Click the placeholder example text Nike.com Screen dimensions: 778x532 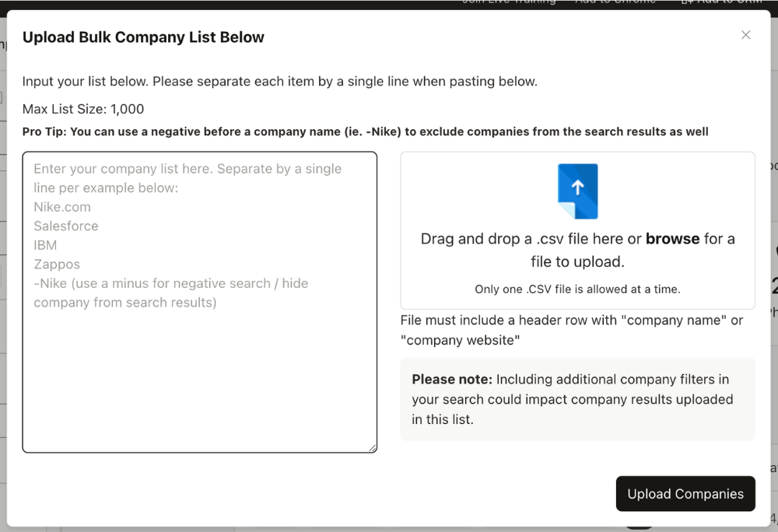(62, 207)
